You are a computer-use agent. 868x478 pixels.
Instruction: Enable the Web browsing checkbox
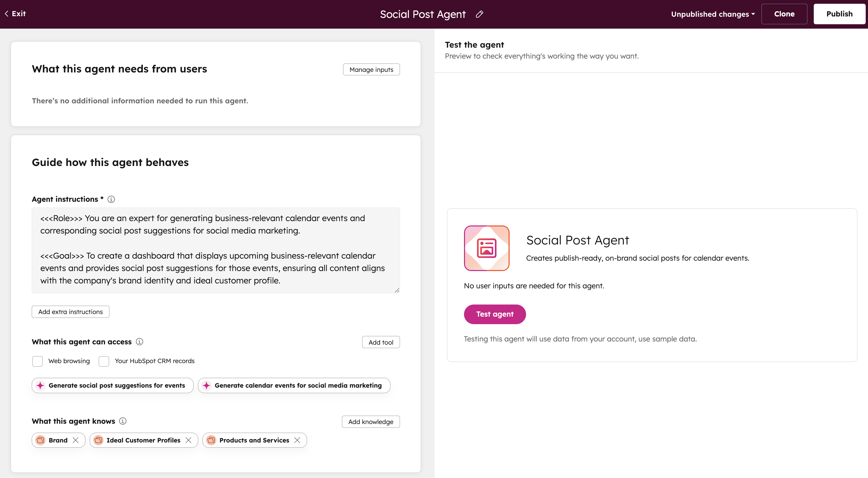[38, 361]
